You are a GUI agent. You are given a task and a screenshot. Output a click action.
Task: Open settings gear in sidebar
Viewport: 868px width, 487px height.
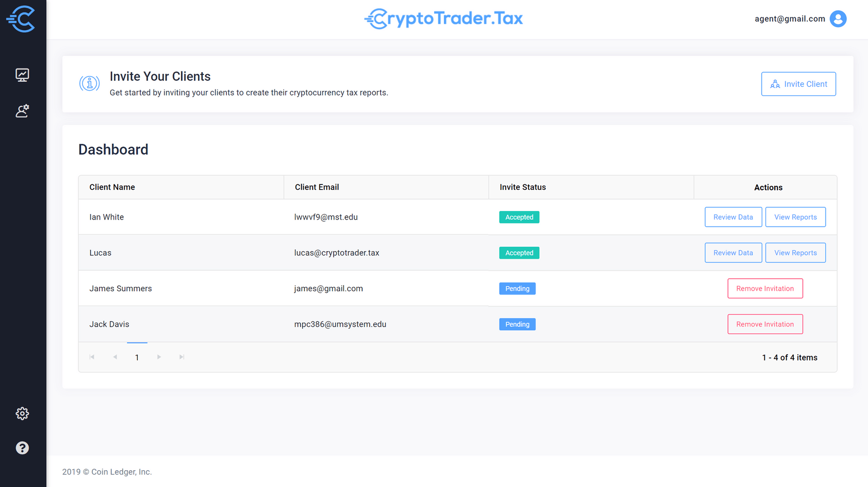22,414
